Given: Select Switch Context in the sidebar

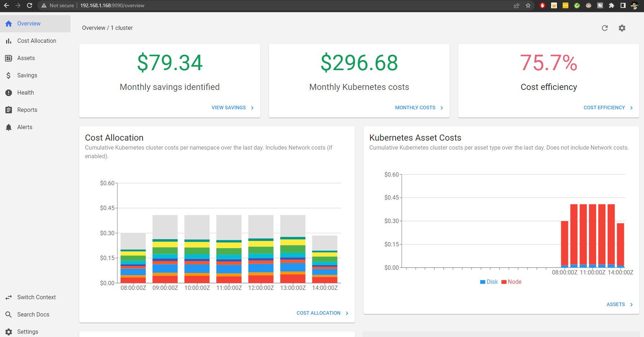Looking at the screenshot, I should pos(35,297).
